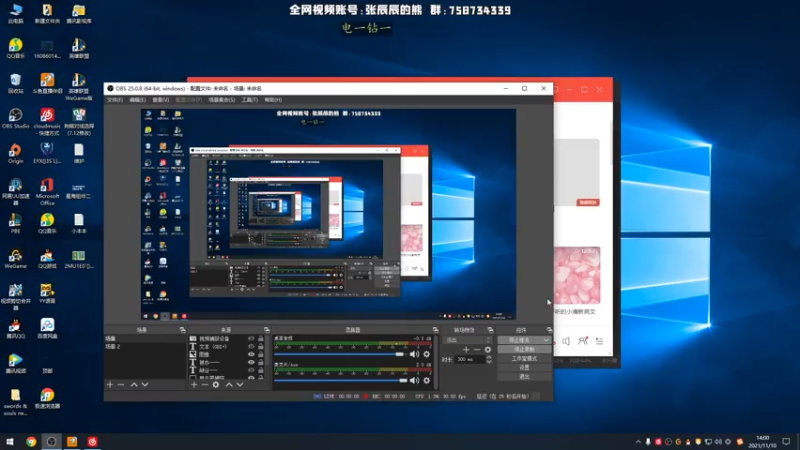Open the scene transition type dropdown

click(468, 340)
